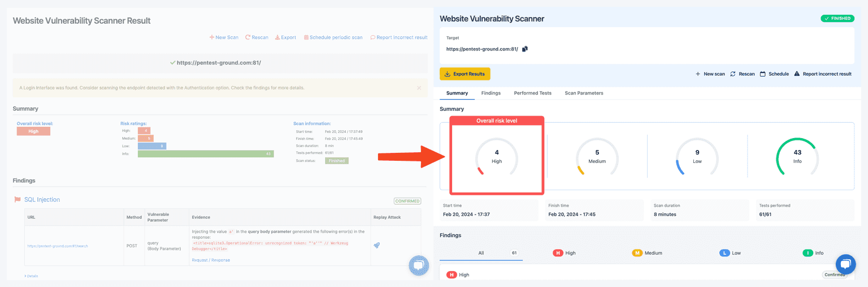
Task: Click the rocket Replay Attack icon
Action: pyautogui.click(x=376, y=245)
